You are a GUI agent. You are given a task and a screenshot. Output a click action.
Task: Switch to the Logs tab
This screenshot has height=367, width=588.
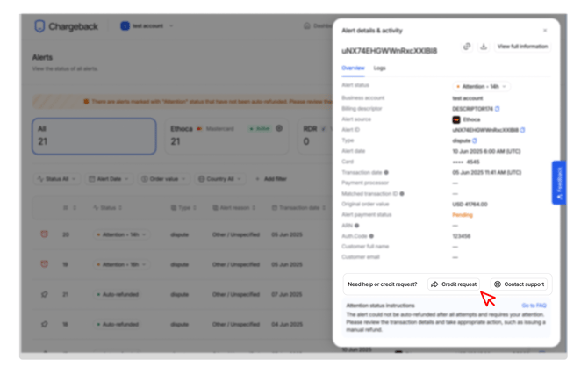pyautogui.click(x=379, y=68)
